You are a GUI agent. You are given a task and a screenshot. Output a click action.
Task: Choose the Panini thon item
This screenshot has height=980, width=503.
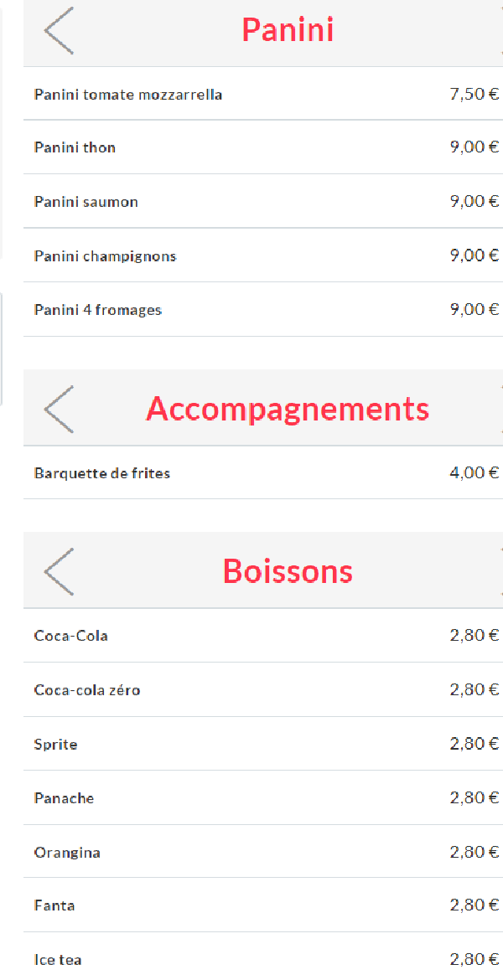pos(263,147)
